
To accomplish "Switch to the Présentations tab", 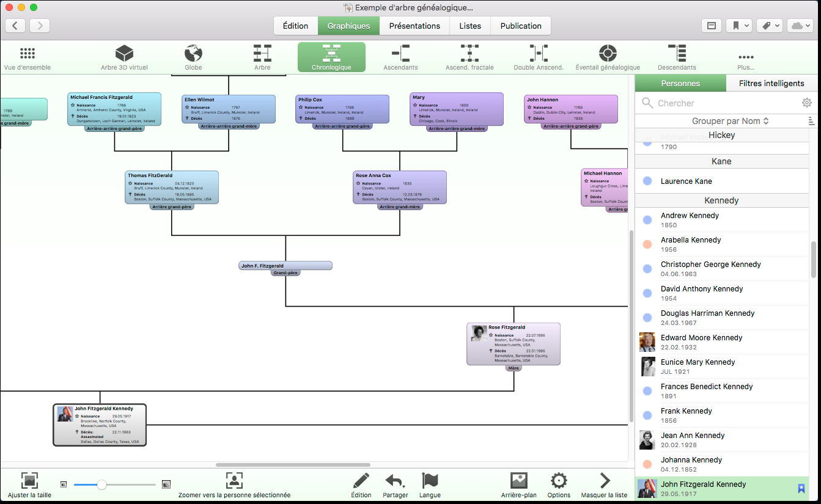I will (x=414, y=26).
